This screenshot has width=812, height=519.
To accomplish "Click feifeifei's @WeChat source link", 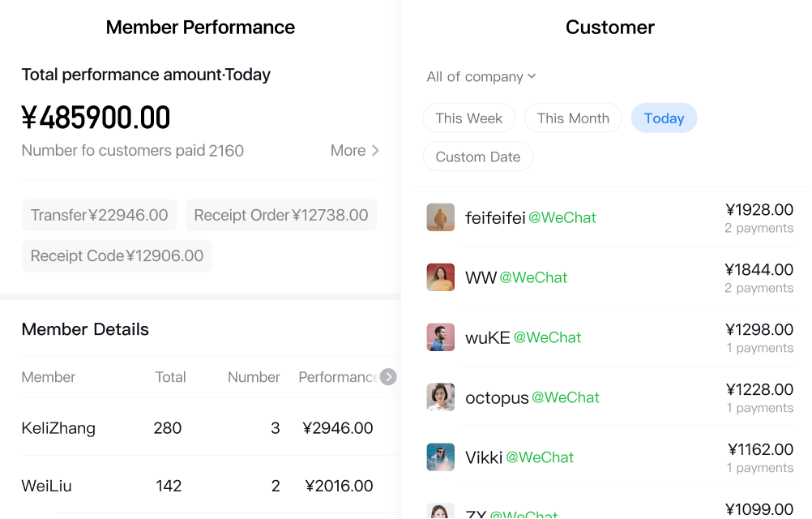I will pyautogui.click(x=562, y=218).
